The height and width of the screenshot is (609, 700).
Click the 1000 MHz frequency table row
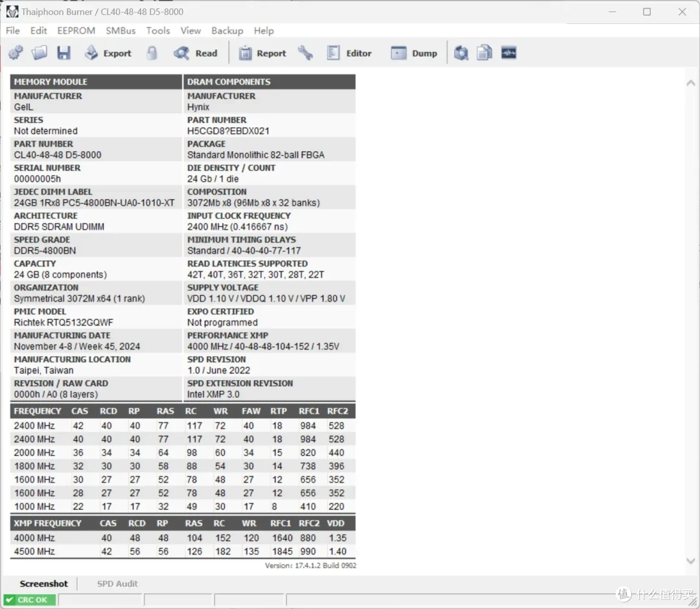pos(183,507)
